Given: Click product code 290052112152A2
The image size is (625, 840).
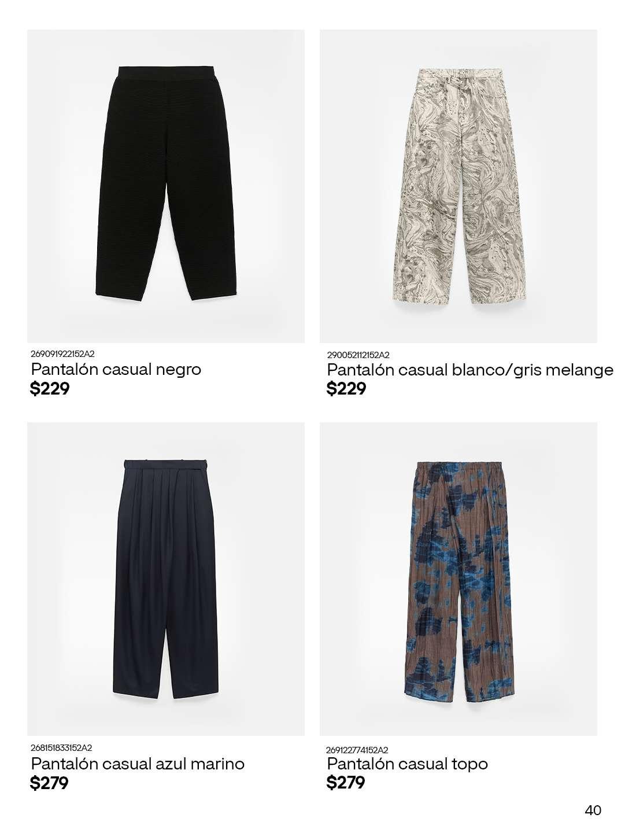Looking at the screenshot, I should [358, 355].
